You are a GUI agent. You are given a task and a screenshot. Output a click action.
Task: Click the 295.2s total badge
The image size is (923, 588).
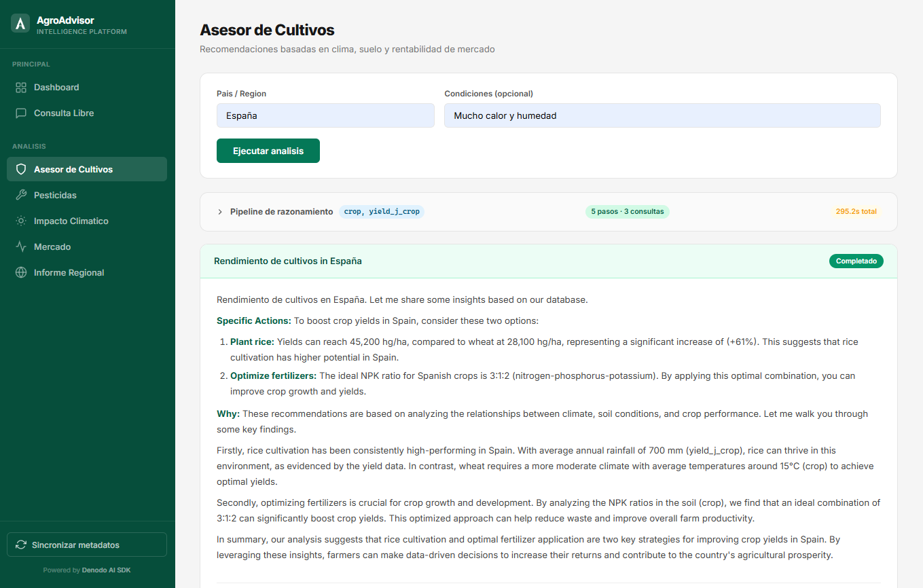(856, 212)
